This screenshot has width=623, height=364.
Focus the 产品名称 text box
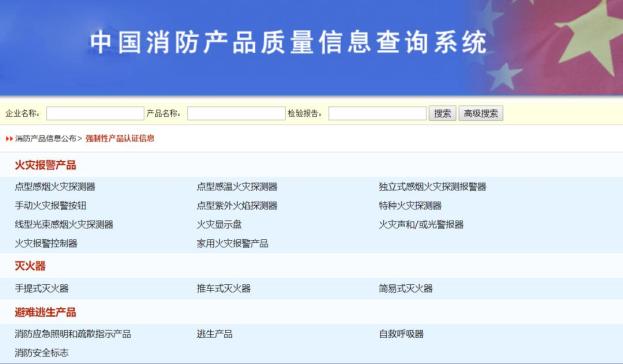[x=236, y=113]
